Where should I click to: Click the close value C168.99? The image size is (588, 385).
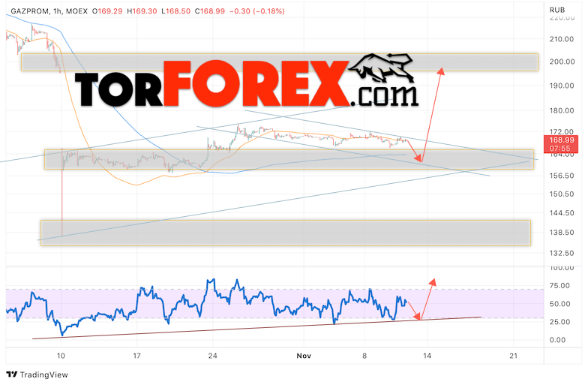click(x=210, y=11)
